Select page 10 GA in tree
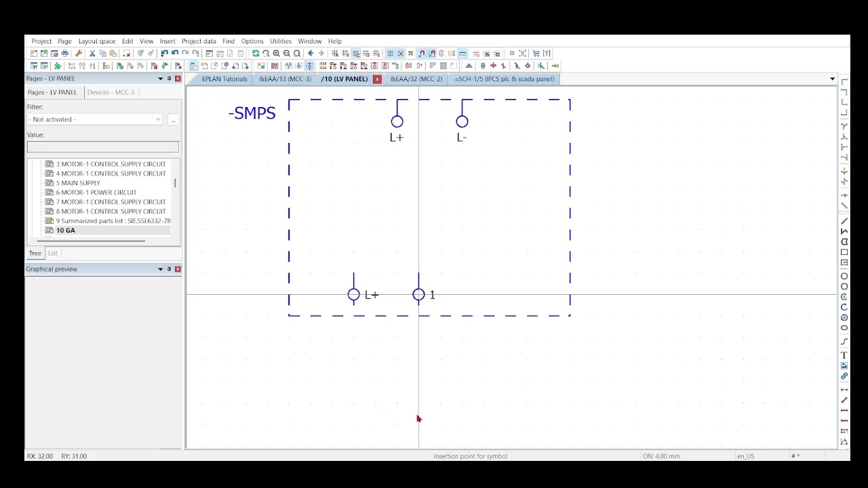The width and height of the screenshot is (868, 488). (66, 230)
